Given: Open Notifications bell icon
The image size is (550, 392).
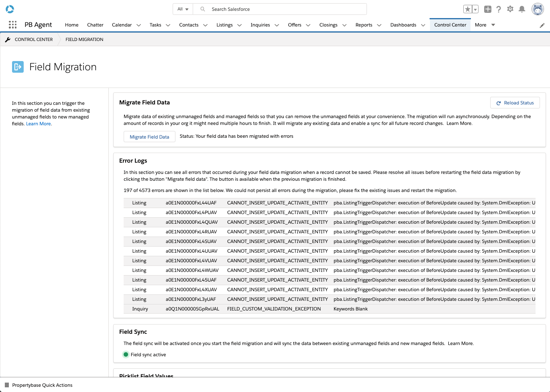Looking at the screenshot, I should click(522, 9).
